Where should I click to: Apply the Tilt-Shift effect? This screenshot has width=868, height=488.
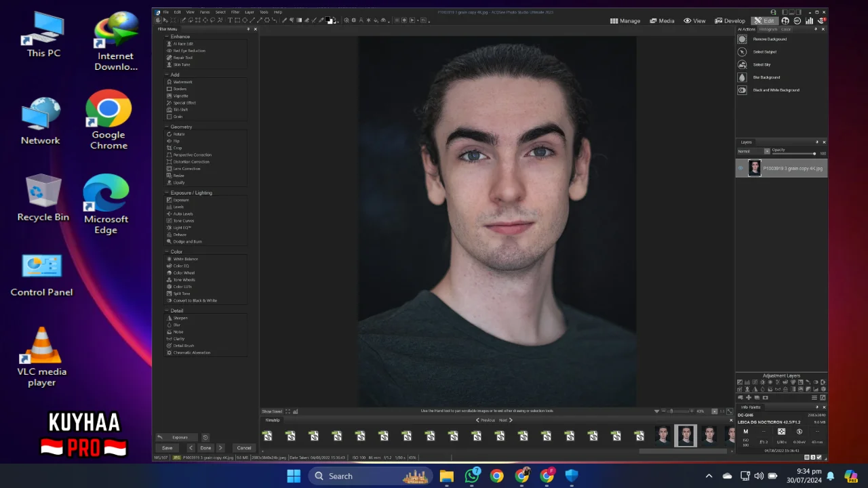180,110
